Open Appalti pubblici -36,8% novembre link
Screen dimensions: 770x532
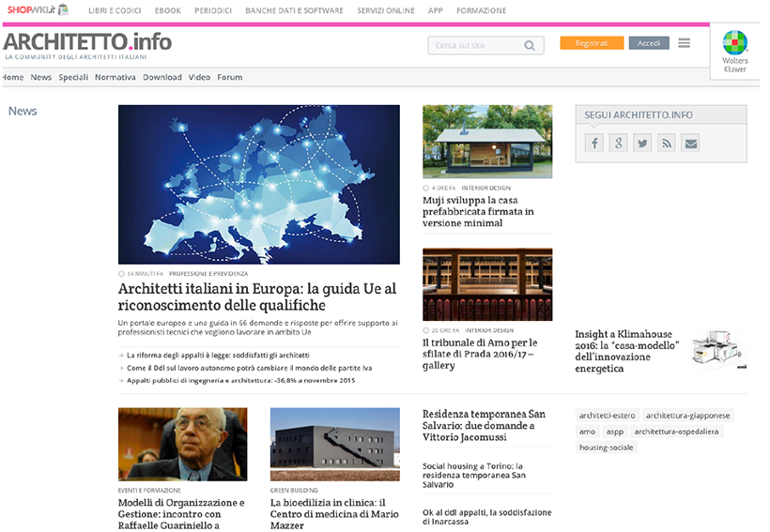click(x=240, y=380)
